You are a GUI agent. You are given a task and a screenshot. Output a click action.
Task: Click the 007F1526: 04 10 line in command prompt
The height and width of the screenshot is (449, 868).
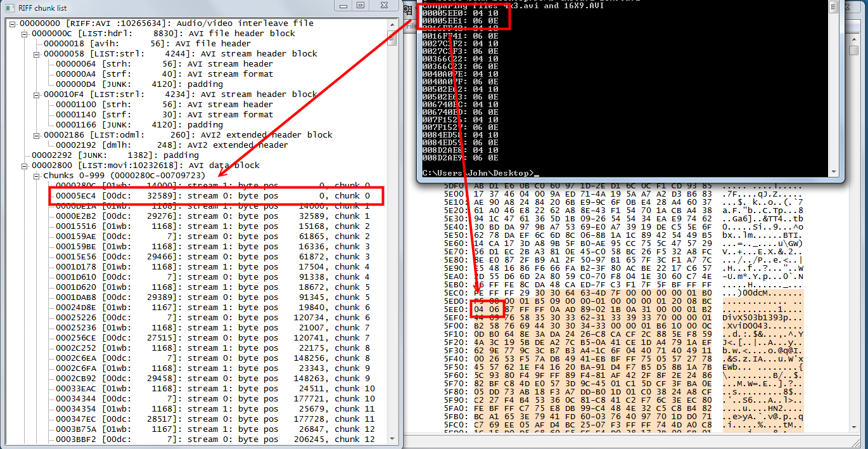point(460,120)
